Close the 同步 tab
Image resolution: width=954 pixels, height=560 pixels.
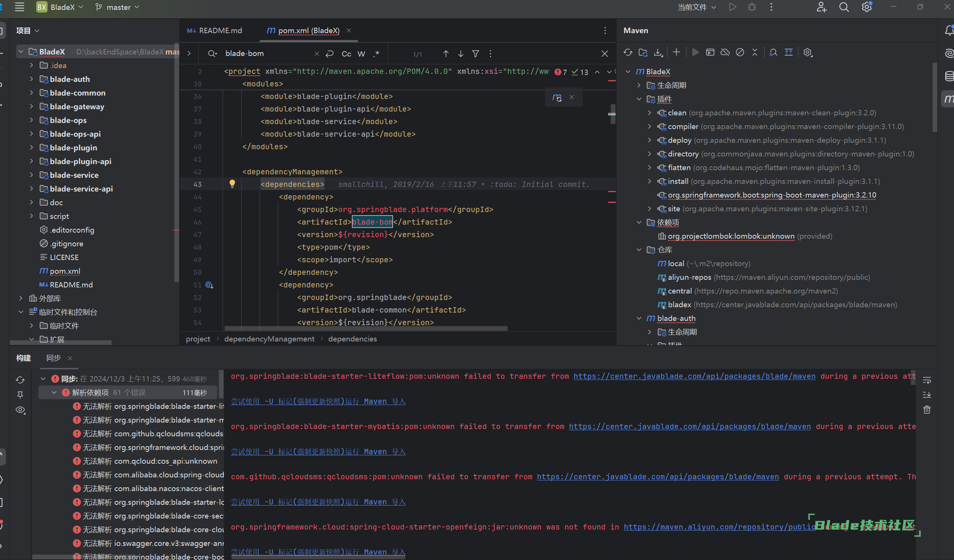[x=70, y=358]
